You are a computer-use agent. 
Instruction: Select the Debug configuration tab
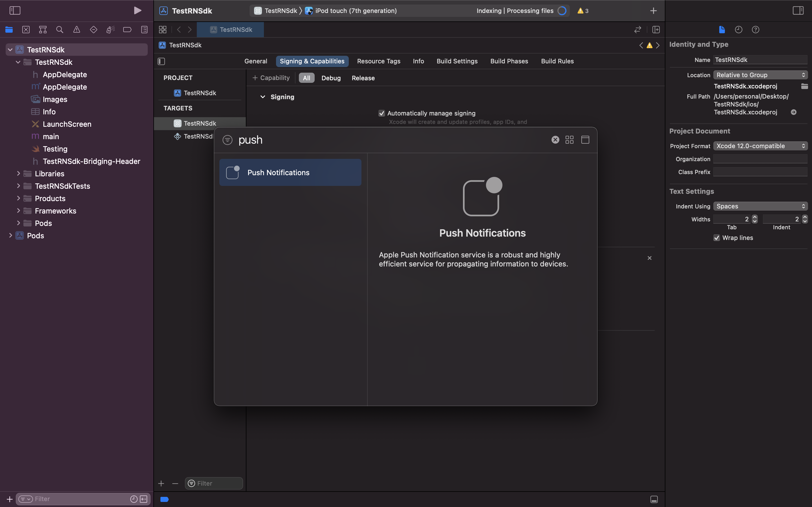pos(331,78)
